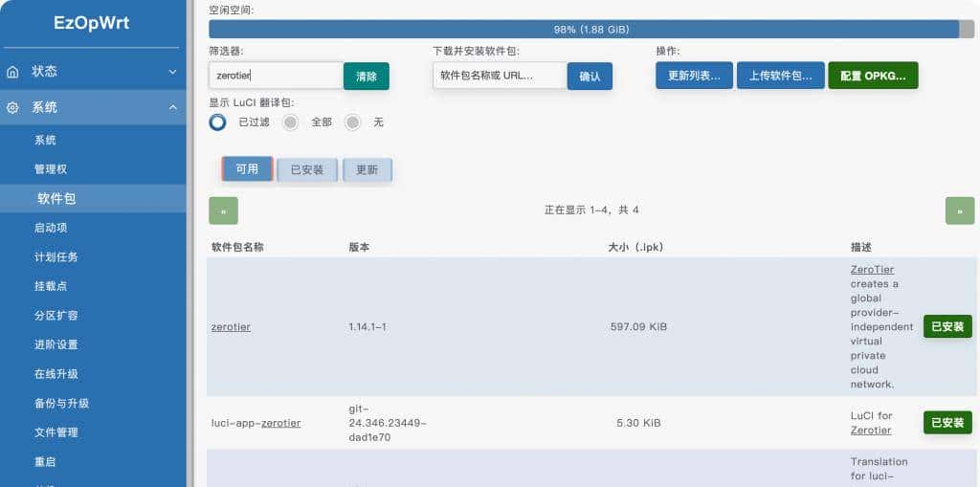Click the 上传软件包 button

point(781,75)
